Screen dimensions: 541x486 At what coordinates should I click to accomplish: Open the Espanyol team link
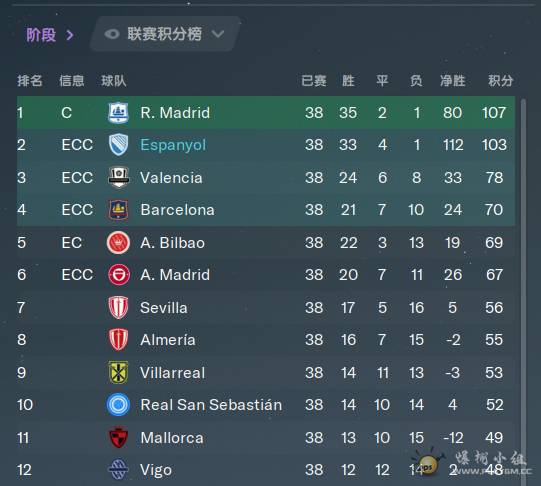coord(173,145)
